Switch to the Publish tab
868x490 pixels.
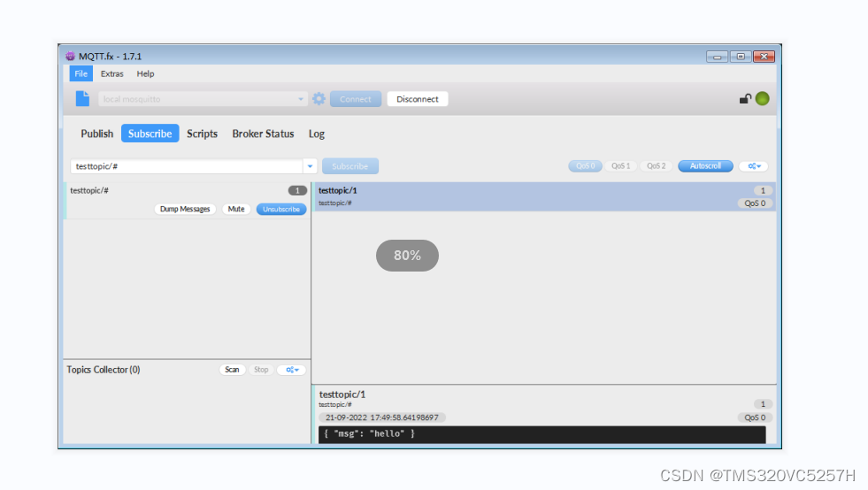click(96, 134)
